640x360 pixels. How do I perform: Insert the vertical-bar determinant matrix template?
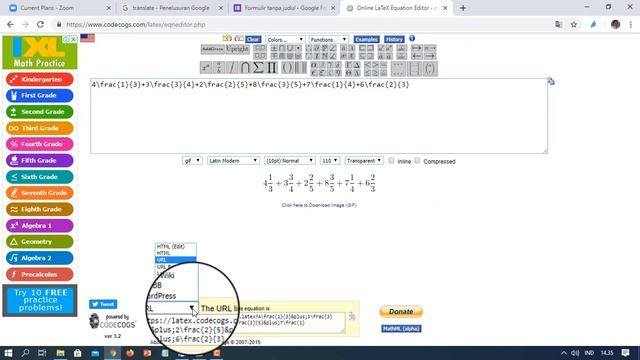[414, 69]
